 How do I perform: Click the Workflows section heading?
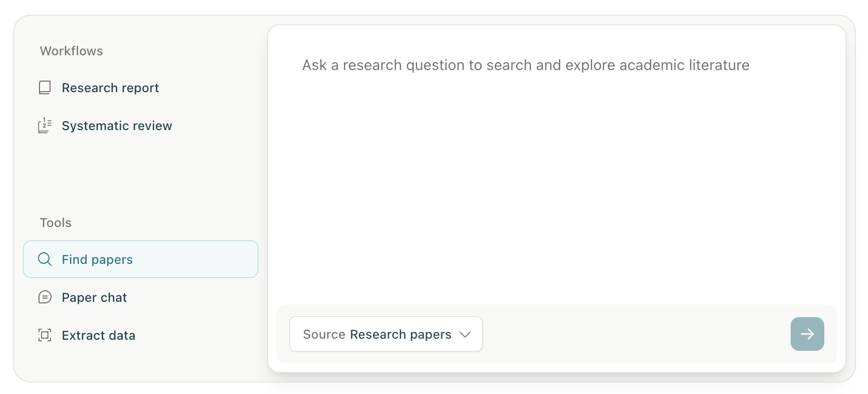pyautogui.click(x=72, y=51)
